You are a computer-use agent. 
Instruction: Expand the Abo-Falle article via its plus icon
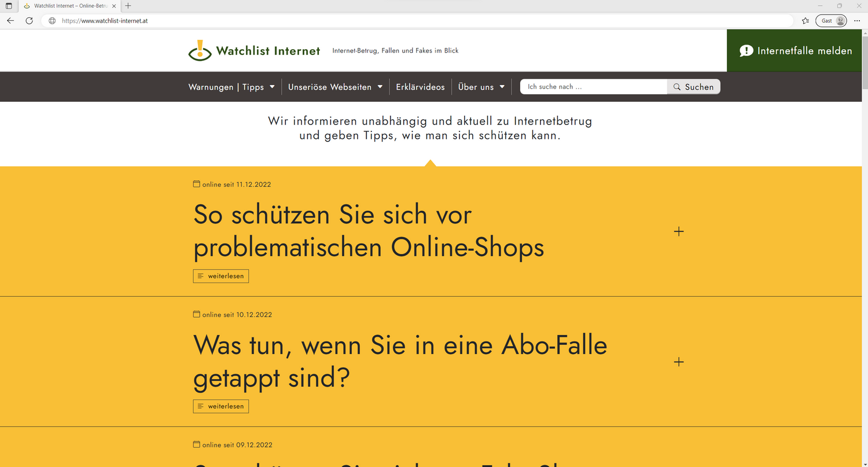pyautogui.click(x=678, y=362)
